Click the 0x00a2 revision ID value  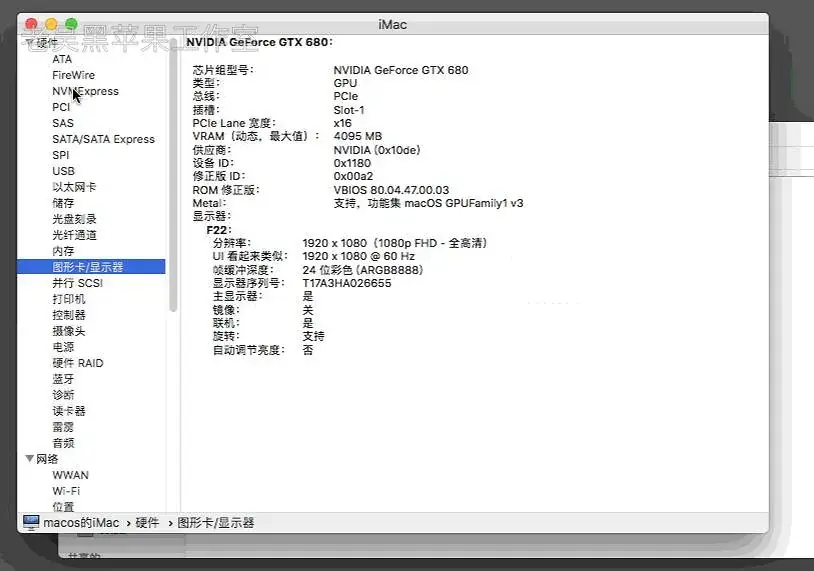tap(353, 176)
